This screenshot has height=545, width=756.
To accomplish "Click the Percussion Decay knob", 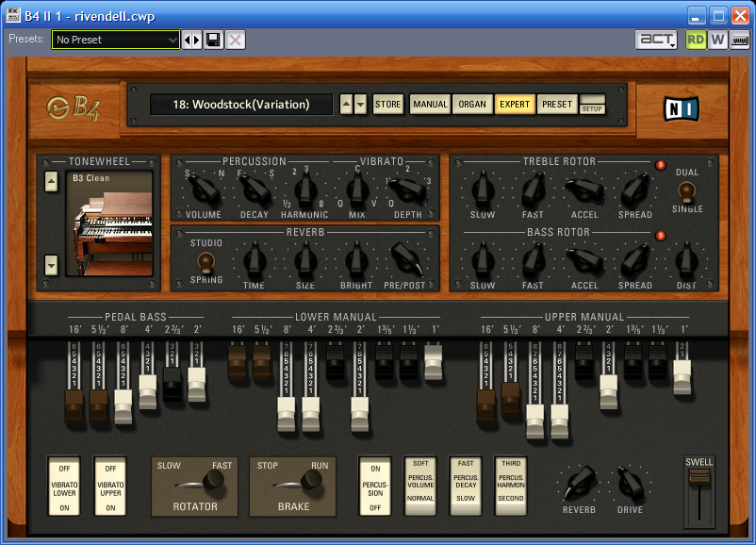I will coord(255,190).
